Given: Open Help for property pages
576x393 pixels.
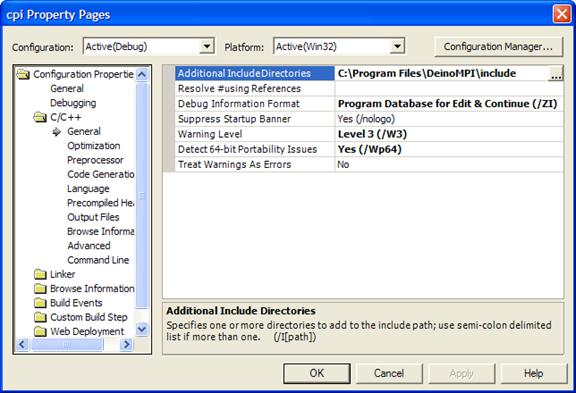Looking at the screenshot, I should 534,374.
